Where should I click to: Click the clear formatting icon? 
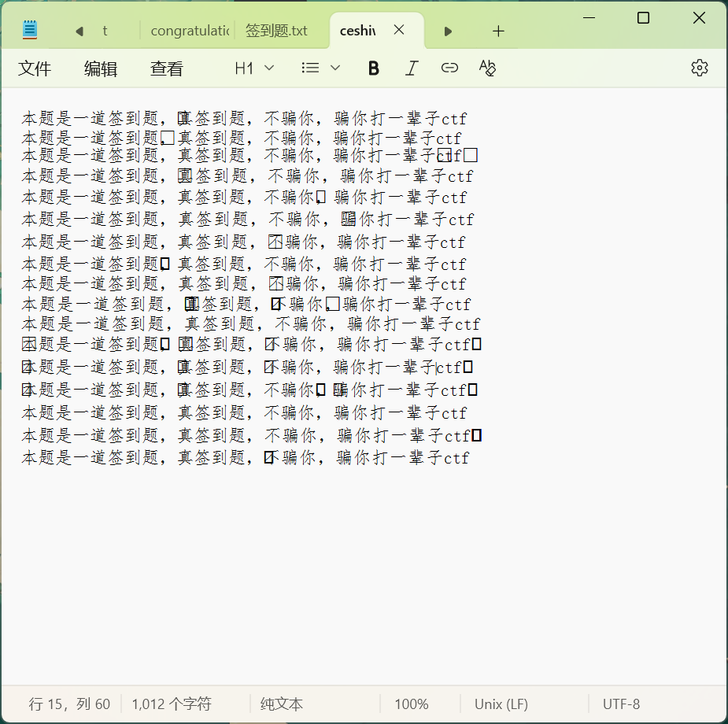coord(487,68)
